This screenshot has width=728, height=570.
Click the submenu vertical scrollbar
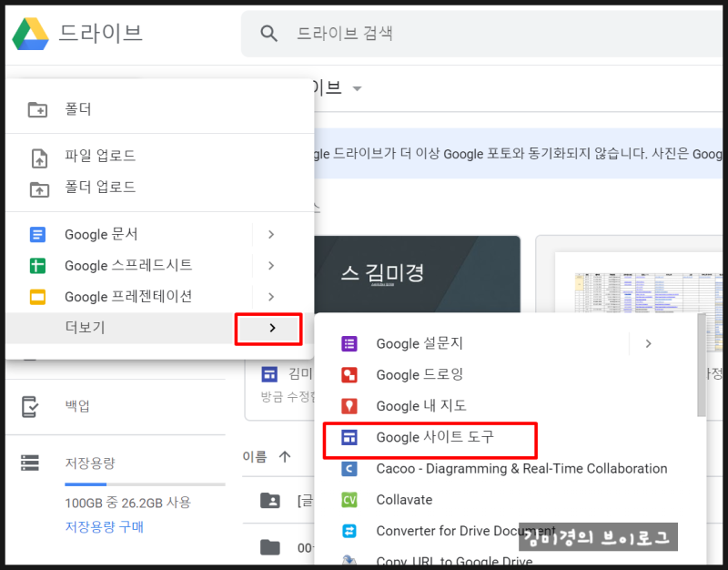click(x=702, y=365)
